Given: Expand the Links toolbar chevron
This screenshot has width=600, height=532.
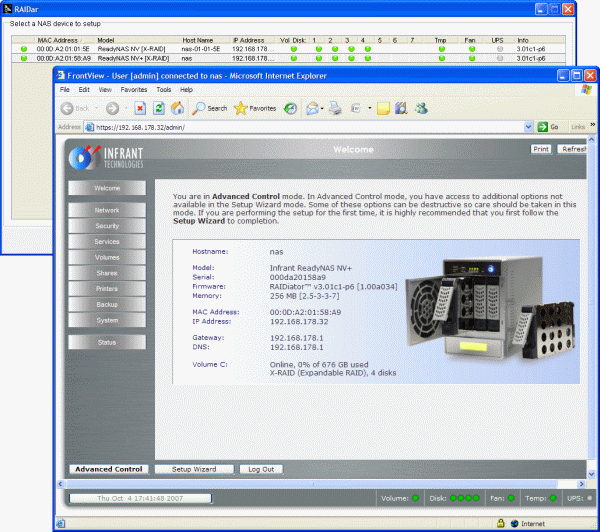Looking at the screenshot, I should pyautogui.click(x=593, y=125).
